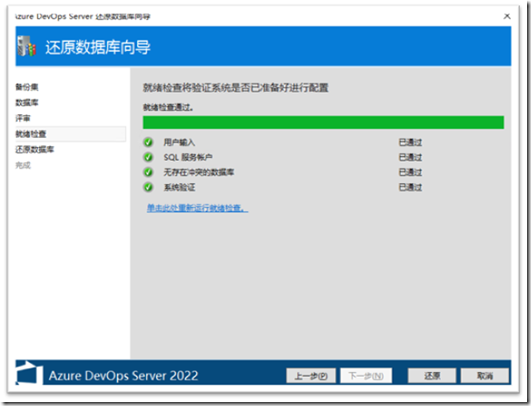
Task: Click the 就绪检查将验证系统 heading text
Action: 236,88
